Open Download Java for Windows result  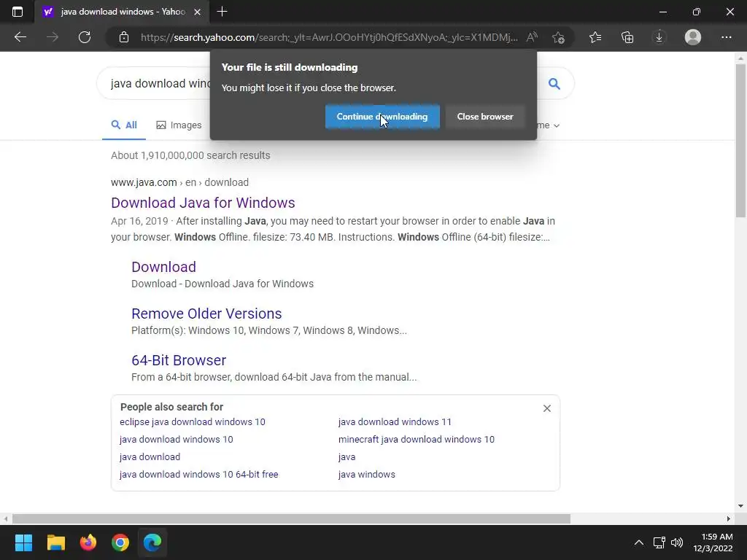point(203,203)
